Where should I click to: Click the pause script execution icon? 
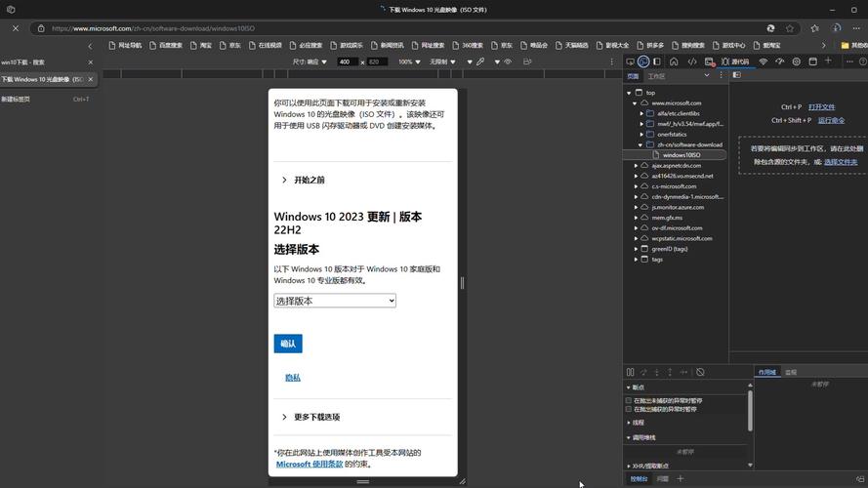630,373
